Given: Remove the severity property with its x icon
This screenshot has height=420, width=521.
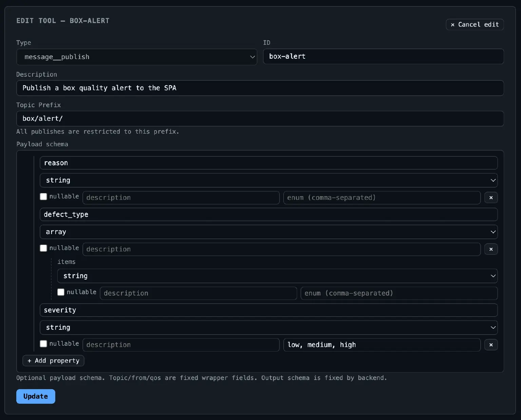Looking at the screenshot, I should 491,345.
